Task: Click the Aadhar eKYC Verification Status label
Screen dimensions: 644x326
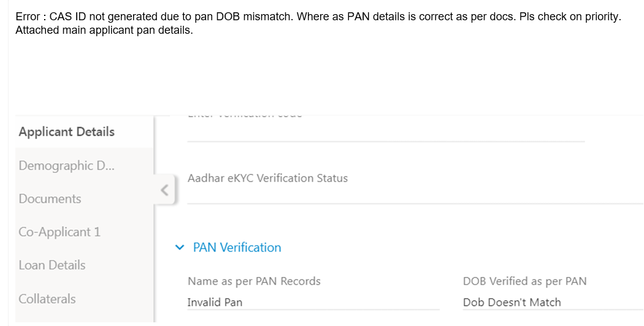Action: 267,178
